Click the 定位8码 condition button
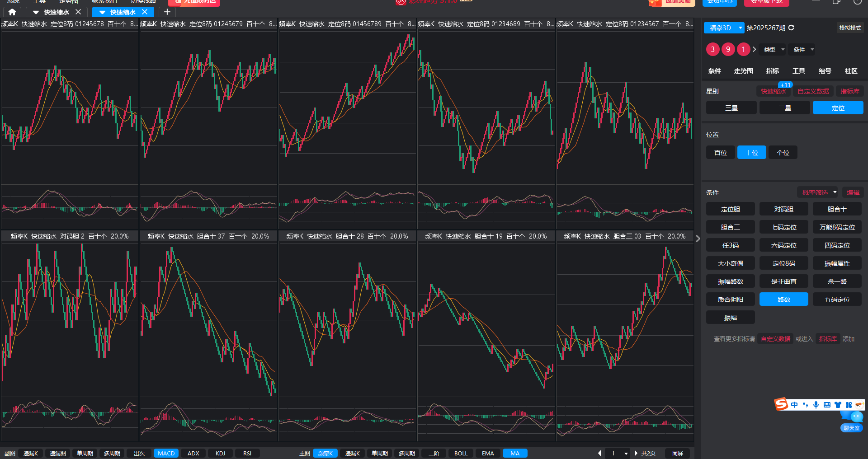868x459 pixels. [783, 263]
